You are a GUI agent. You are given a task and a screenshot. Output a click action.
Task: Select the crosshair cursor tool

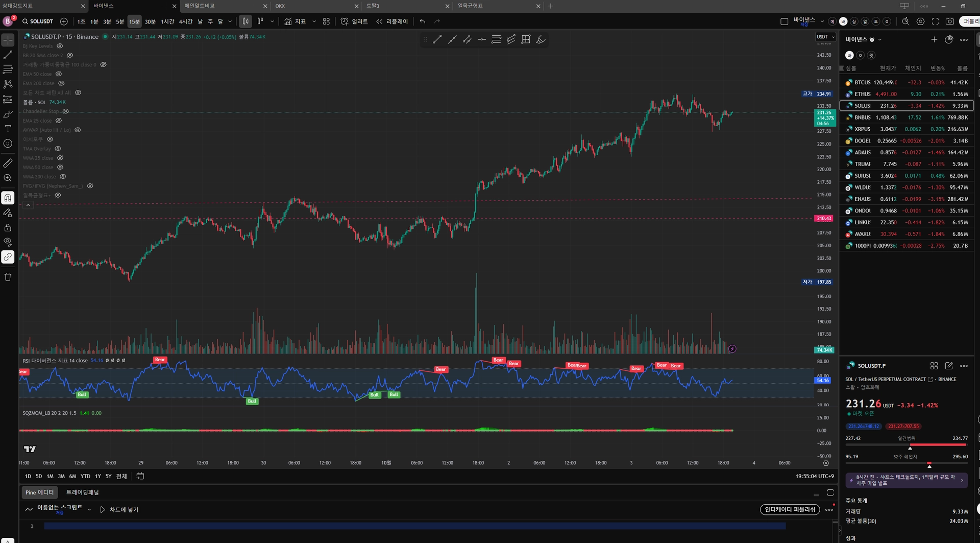tap(8, 40)
